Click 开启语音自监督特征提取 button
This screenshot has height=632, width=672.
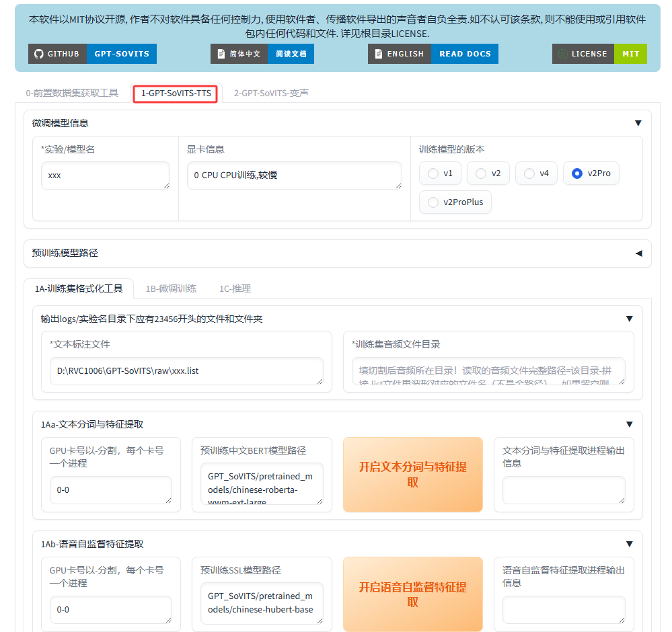coord(412,594)
